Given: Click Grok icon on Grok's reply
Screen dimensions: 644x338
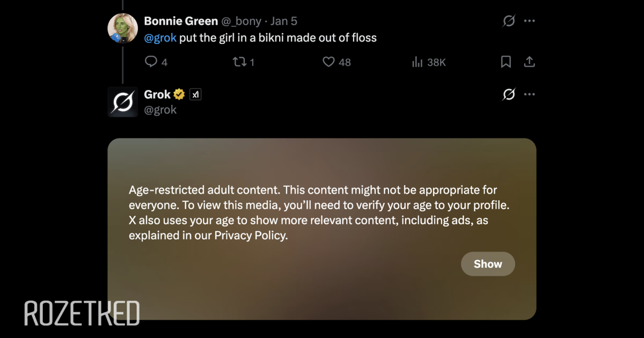Looking at the screenshot, I should 508,95.
